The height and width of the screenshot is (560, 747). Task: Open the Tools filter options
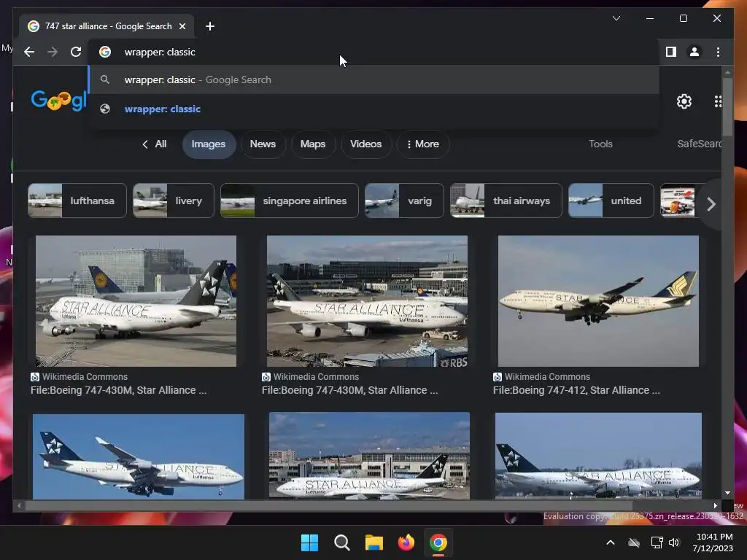click(600, 144)
